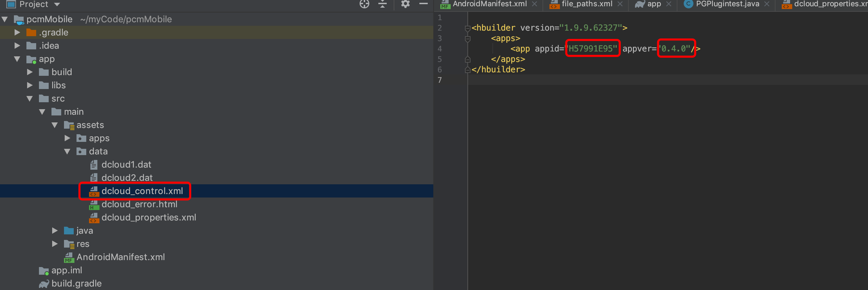The height and width of the screenshot is (290, 868).
Task: Select the app.iml file
Action: pyautogui.click(x=67, y=271)
